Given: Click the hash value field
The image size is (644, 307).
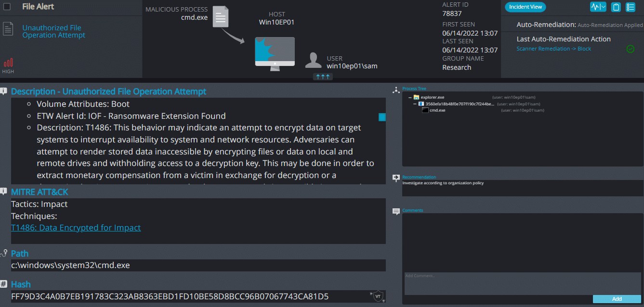Looking at the screenshot, I should tap(198, 296).
